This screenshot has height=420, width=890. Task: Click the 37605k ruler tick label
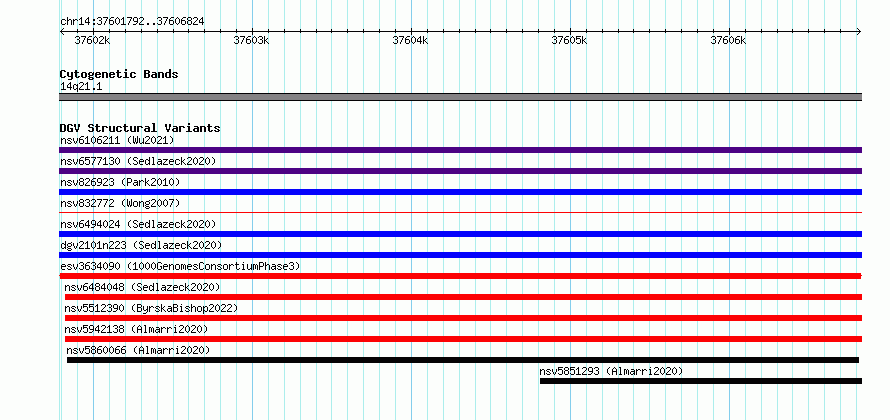pyautogui.click(x=569, y=40)
